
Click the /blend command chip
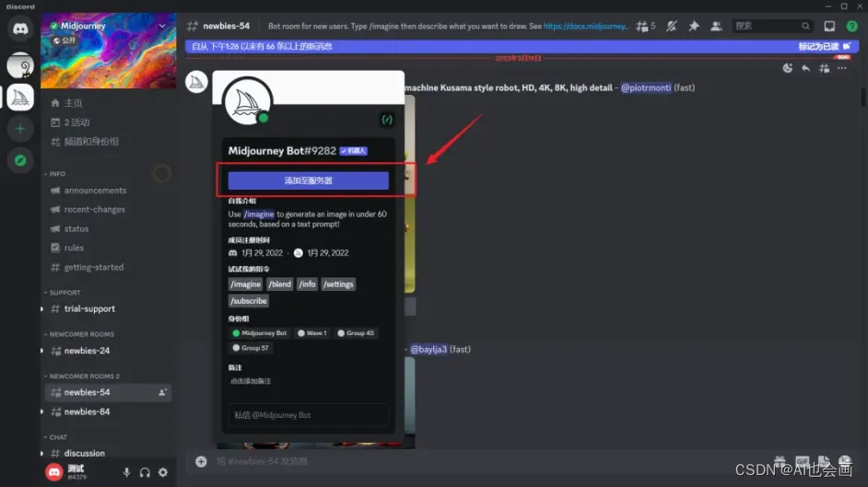(x=279, y=284)
